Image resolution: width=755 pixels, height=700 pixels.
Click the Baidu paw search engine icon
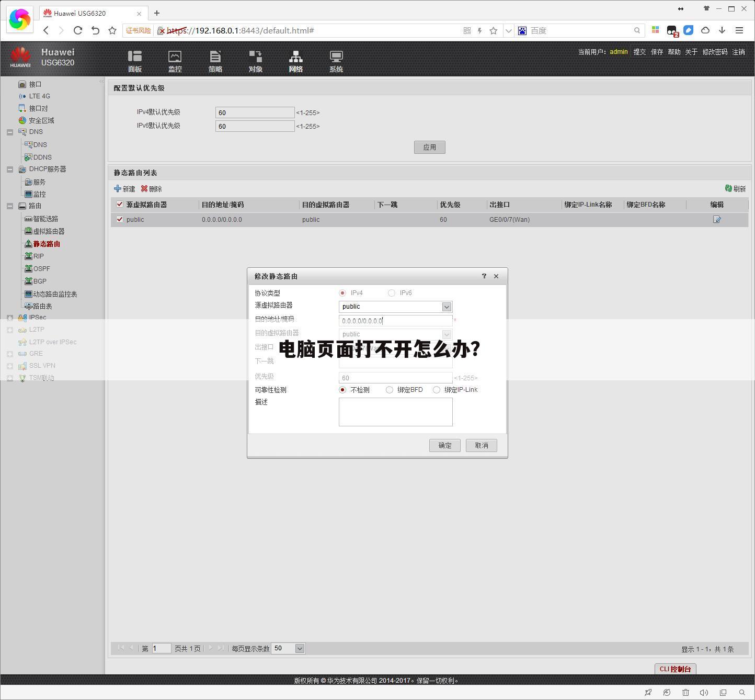[x=522, y=31]
